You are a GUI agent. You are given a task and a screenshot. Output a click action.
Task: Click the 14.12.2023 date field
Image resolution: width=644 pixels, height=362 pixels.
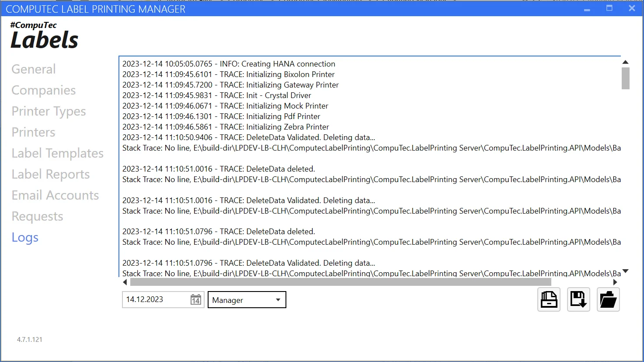pos(155,300)
